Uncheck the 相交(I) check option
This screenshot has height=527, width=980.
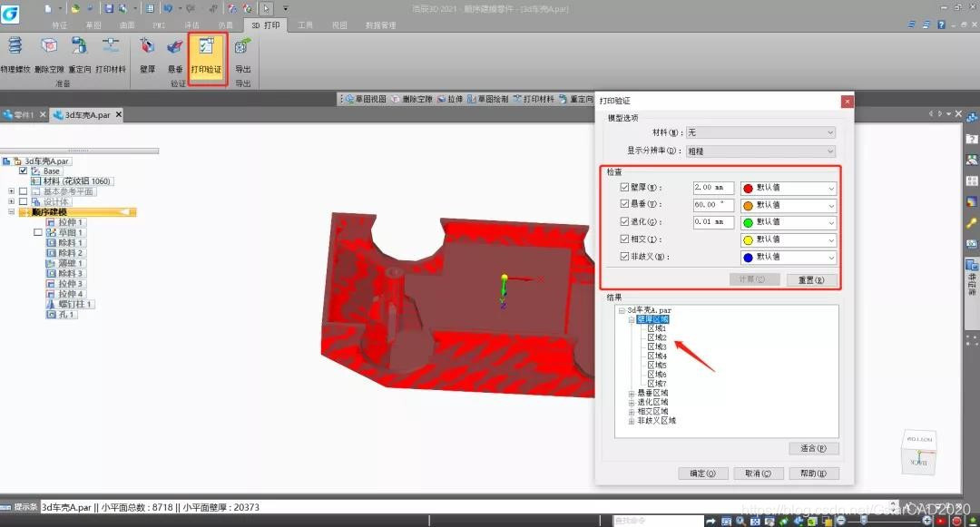[x=624, y=239]
